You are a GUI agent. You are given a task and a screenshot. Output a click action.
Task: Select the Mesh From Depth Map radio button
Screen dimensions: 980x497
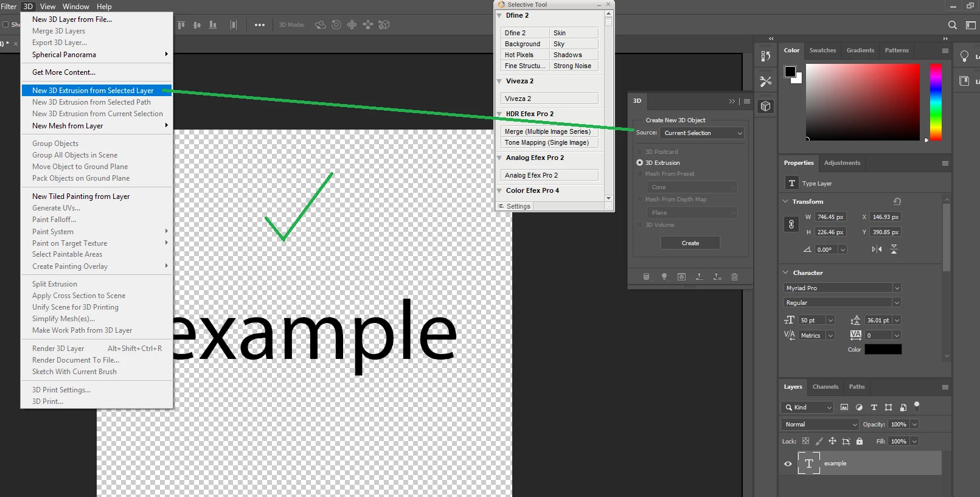[x=639, y=200]
